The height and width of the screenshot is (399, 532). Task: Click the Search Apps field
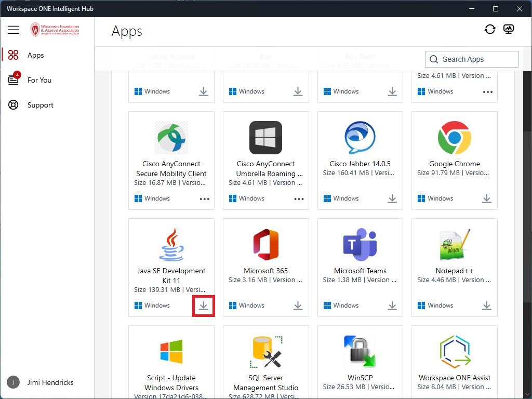(471, 59)
